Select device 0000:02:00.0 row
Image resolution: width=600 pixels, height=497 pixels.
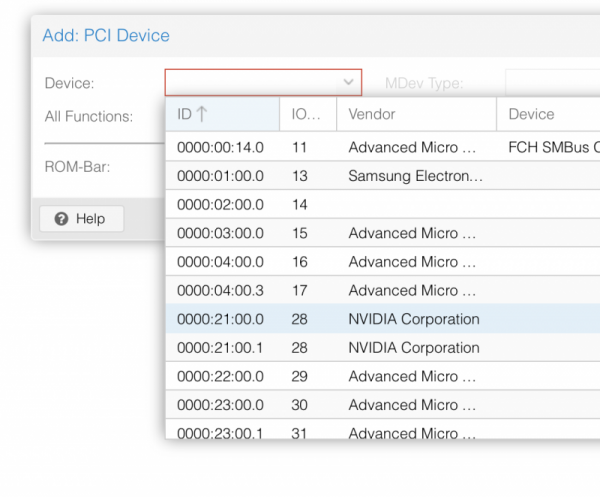pos(220,204)
